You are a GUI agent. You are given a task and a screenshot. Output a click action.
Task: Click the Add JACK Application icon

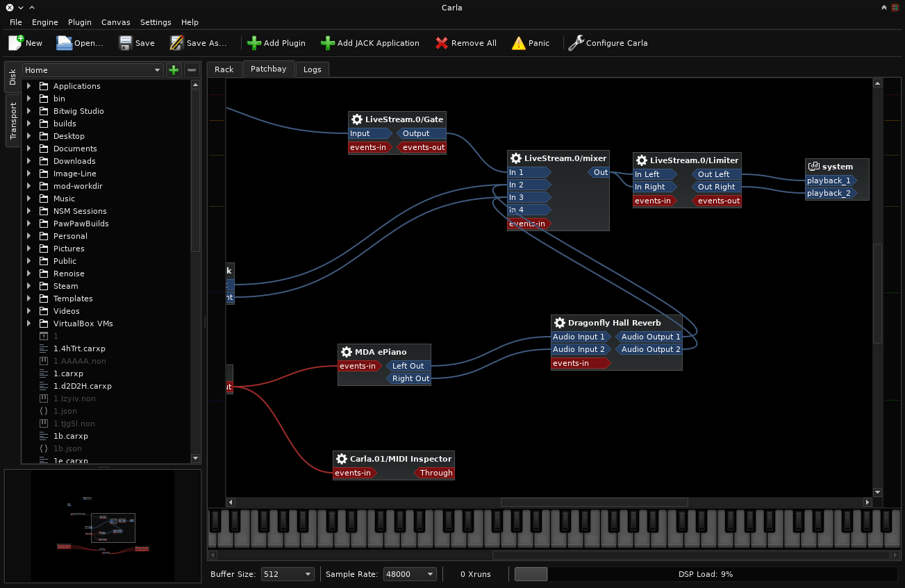(x=328, y=43)
